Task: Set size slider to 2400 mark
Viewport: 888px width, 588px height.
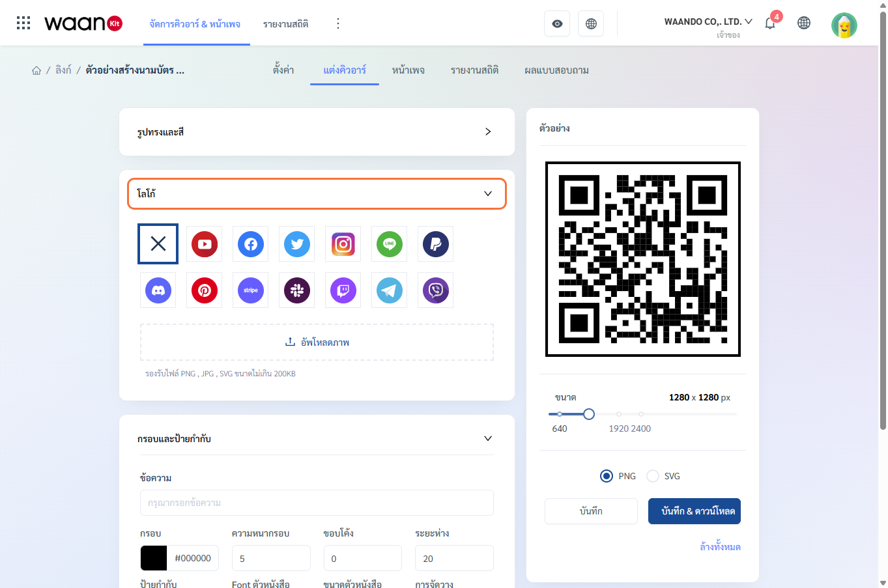Action: 641,414
